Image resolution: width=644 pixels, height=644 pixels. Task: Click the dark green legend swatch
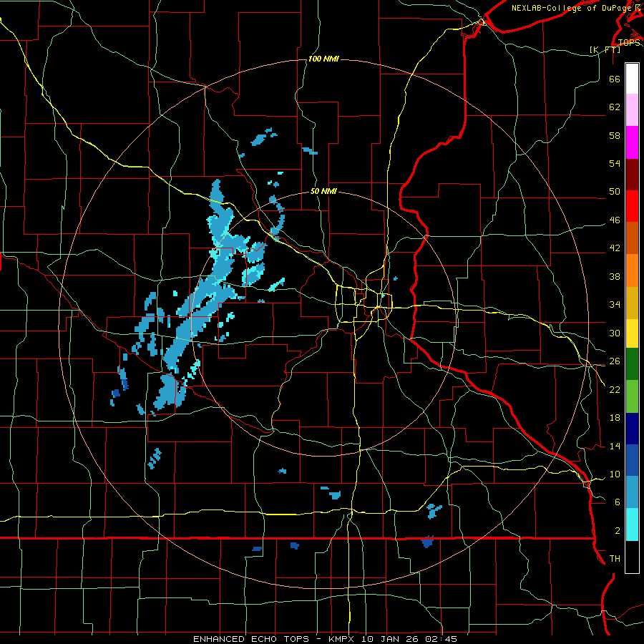(632, 364)
